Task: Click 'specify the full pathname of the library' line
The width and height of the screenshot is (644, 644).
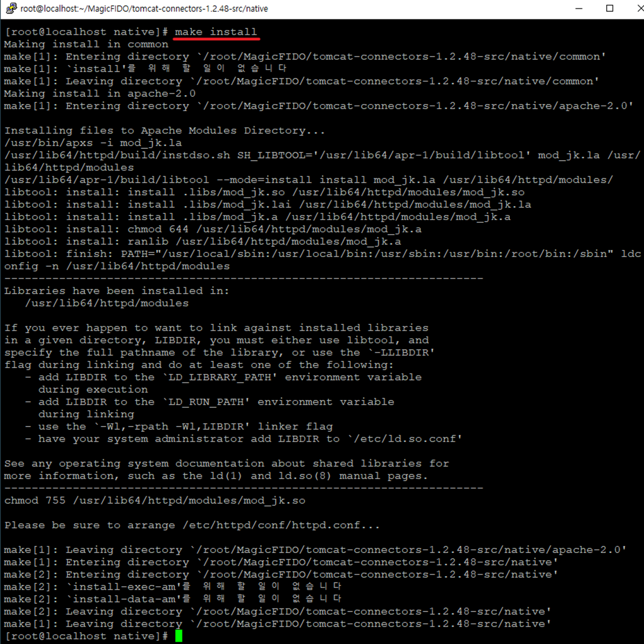Action: 220,352
